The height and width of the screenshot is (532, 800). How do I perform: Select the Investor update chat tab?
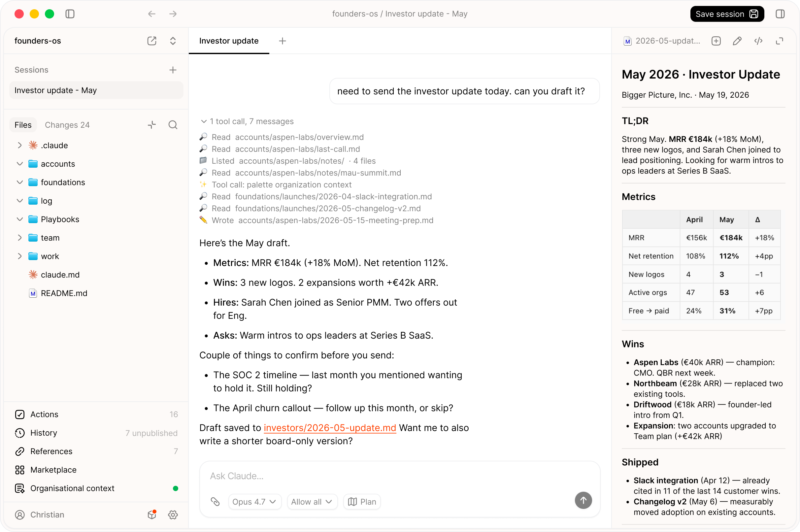(229, 41)
